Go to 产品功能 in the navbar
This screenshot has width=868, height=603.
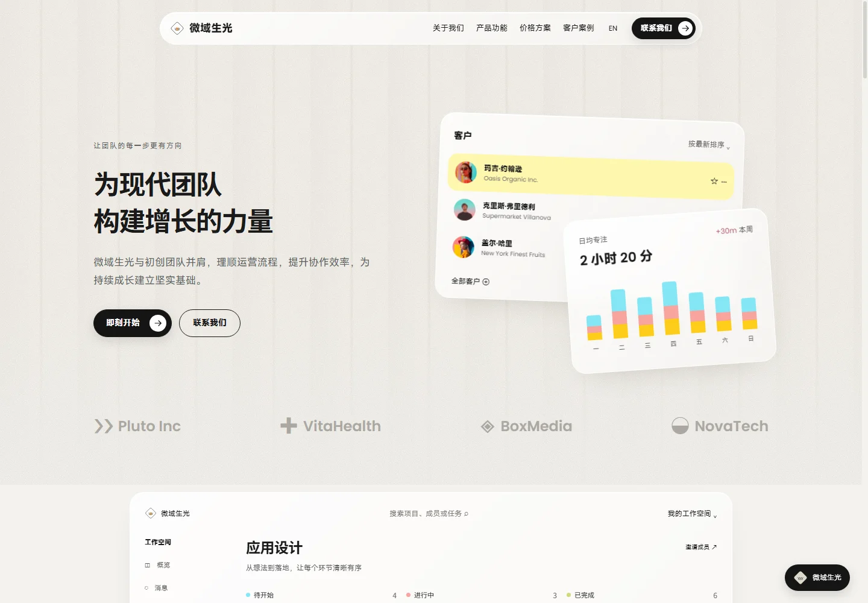tap(492, 28)
